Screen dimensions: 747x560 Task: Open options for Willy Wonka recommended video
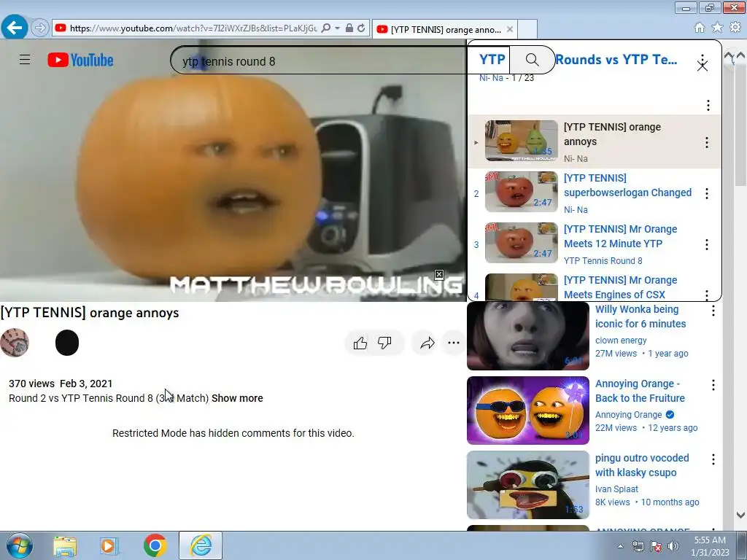click(x=713, y=311)
